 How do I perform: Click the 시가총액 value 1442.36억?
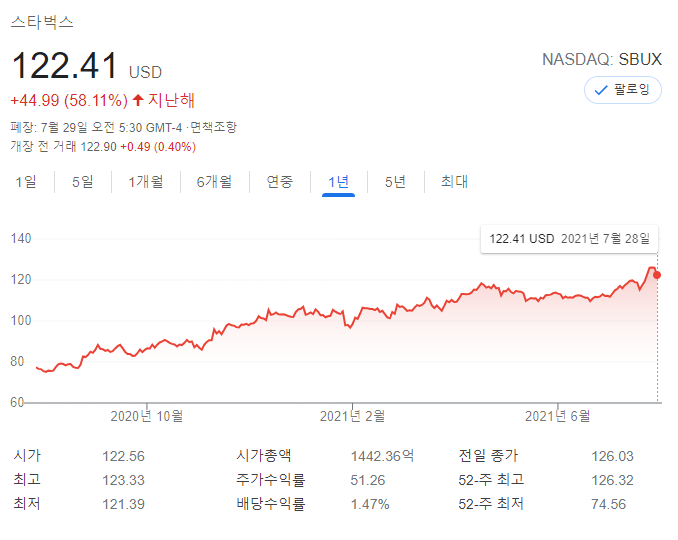click(x=382, y=456)
